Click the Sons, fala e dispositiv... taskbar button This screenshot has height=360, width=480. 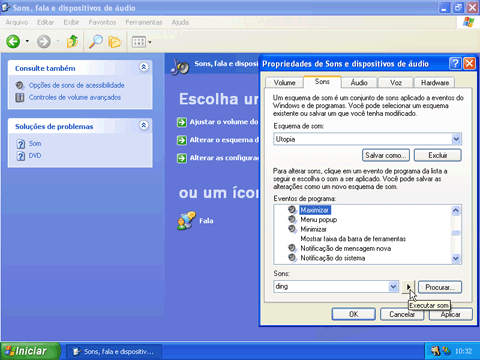tap(114, 351)
